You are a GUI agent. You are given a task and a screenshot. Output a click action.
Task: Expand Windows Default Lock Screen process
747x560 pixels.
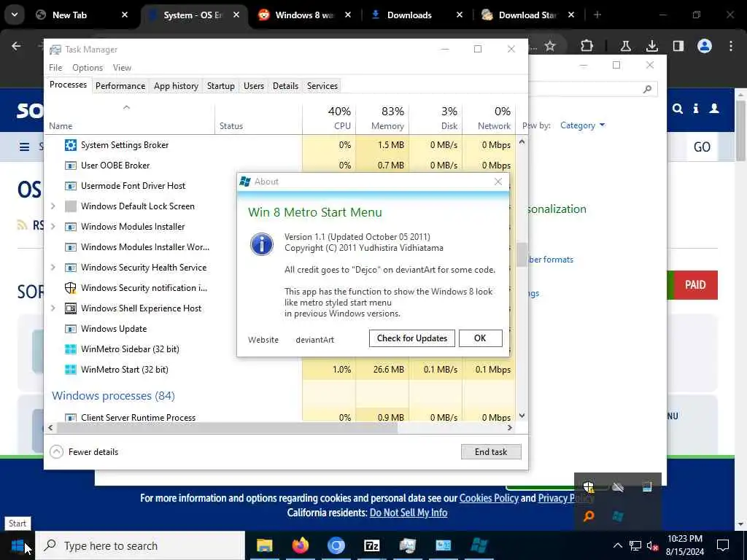pos(53,206)
